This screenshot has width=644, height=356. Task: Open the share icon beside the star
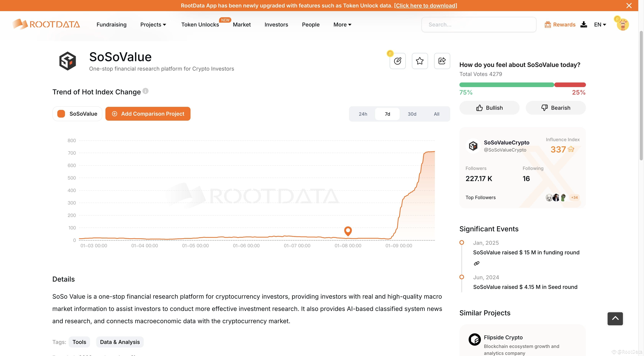tap(442, 61)
